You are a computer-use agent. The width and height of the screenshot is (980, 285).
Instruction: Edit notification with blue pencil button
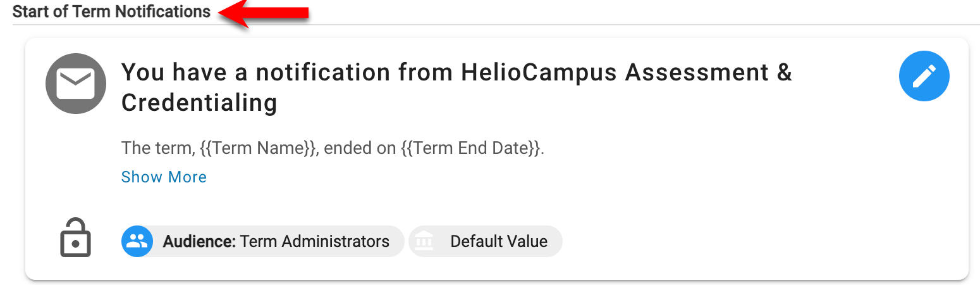pyautogui.click(x=924, y=76)
